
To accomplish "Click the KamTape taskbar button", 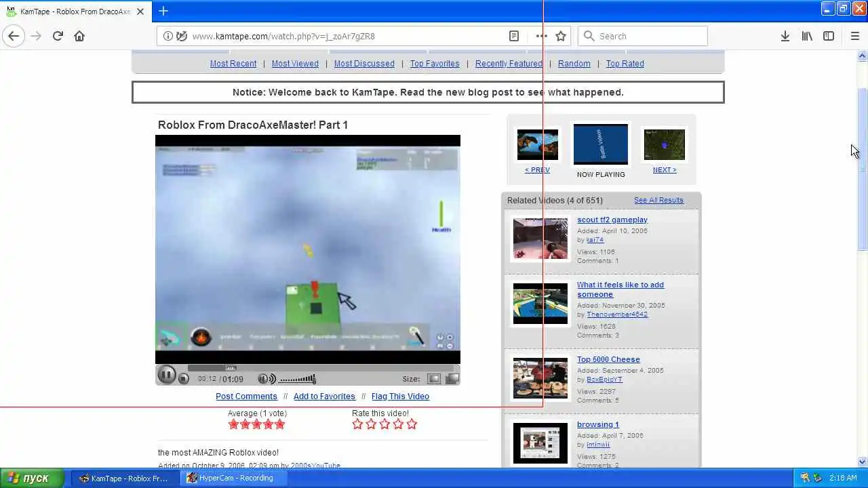I will pyautogui.click(x=125, y=478).
